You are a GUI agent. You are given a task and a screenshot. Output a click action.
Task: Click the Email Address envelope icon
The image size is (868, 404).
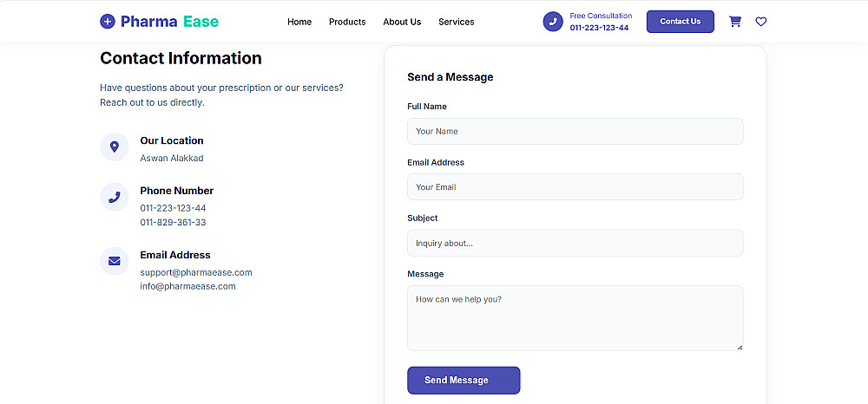(x=114, y=261)
